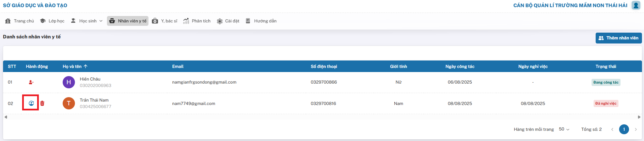
Task: Click the remove-staff icon for Hiền Châu
Action: point(31,82)
